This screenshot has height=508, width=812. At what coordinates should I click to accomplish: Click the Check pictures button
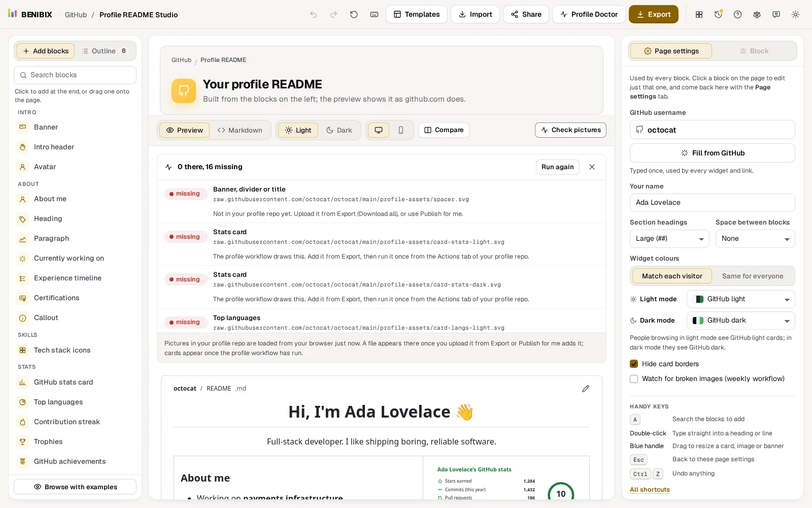[570, 130]
